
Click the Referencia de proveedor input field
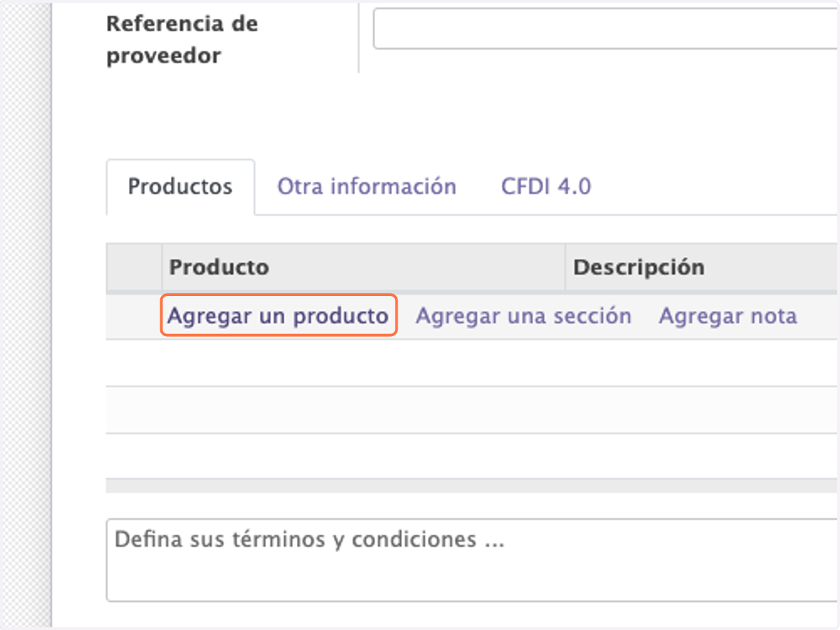[x=606, y=29]
